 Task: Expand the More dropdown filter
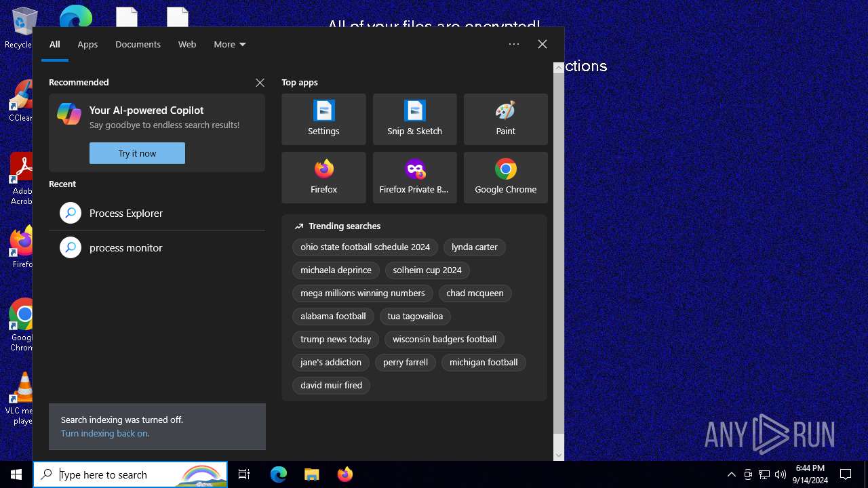pyautogui.click(x=230, y=44)
